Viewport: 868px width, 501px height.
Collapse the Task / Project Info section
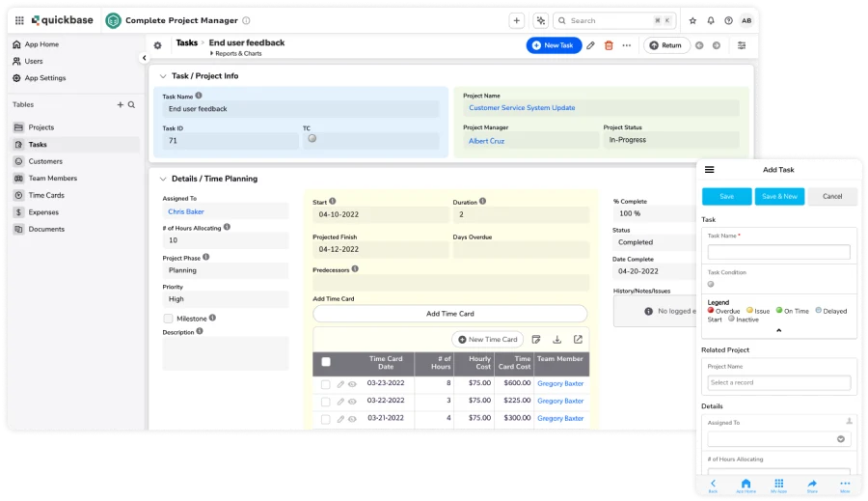pyautogui.click(x=163, y=76)
